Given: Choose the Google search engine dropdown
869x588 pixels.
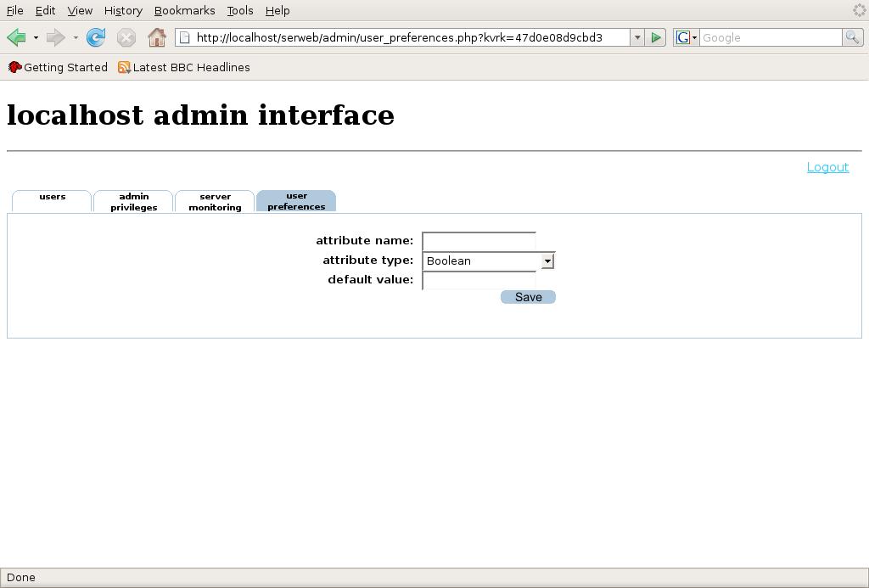Looking at the screenshot, I should 686,37.
